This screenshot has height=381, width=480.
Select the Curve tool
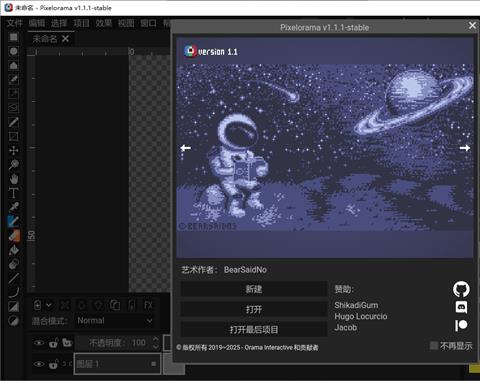tap(13, 292)
